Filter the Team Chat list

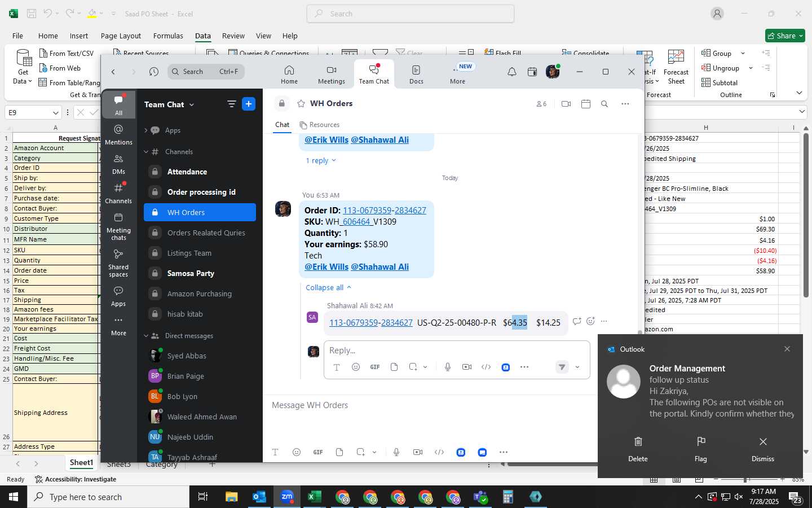pyautogui.click(x=231, y=104)
